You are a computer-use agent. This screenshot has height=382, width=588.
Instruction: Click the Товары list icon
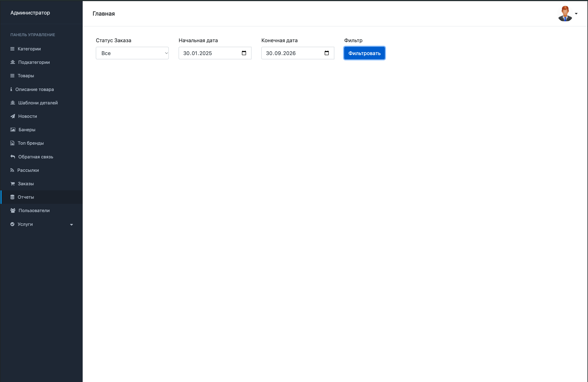click(12, 76)
